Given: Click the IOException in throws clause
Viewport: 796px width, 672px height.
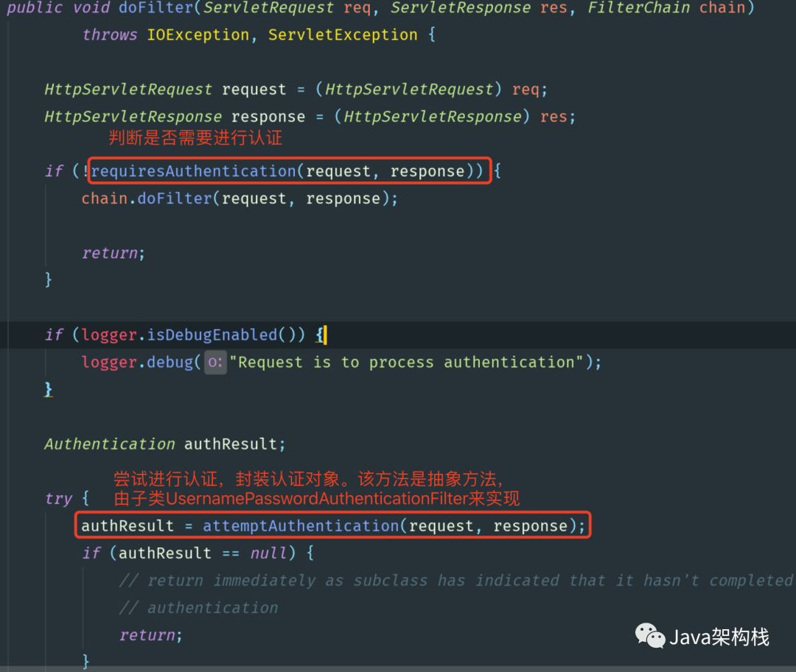Looking at the screenshot, I should click(198, 35).
